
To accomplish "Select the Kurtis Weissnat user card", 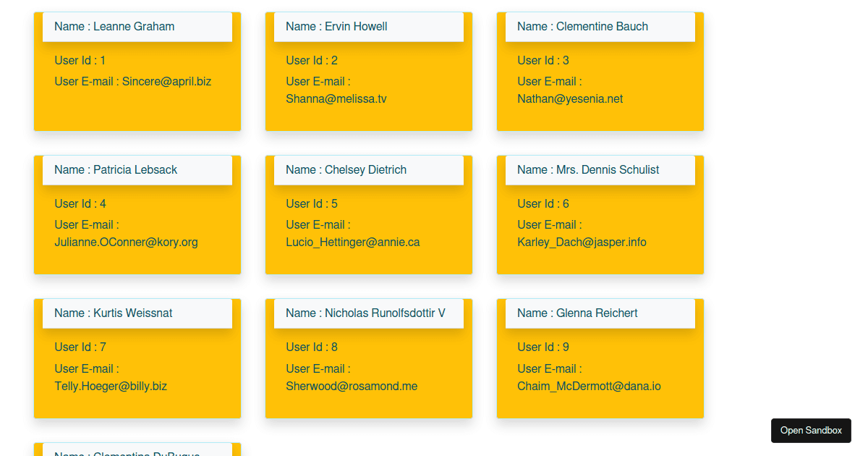I will coord(137,357).
